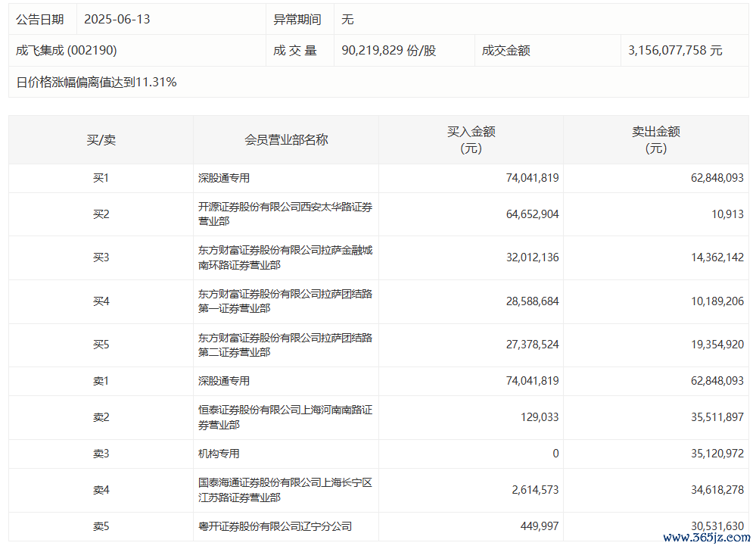This screenshot has height=549, width=756.
Task: Click the 日价格涨幅偏离值达到11.31% line
Action: pos(96,82)
